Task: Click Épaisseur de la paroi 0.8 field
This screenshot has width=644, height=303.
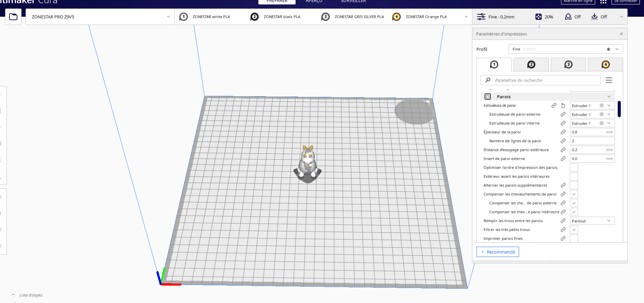Action: tap(592, 132)
